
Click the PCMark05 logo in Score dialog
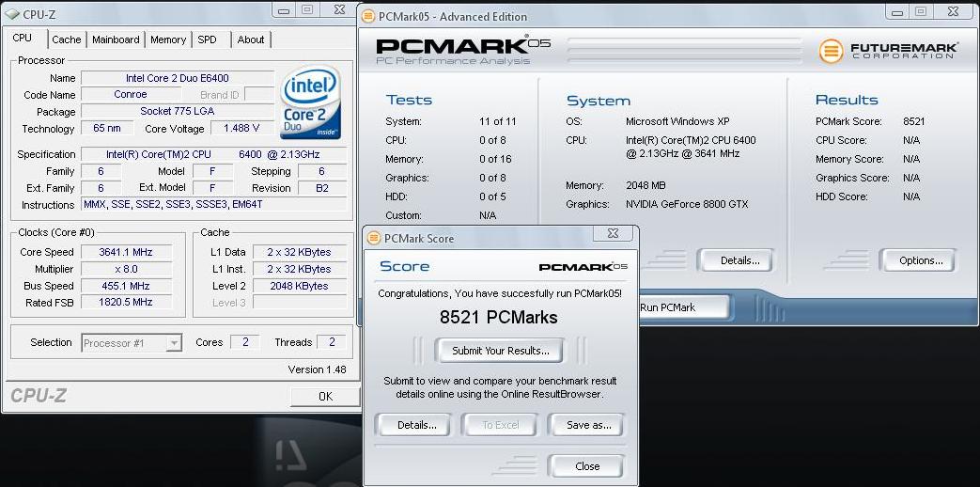point(583,267)
